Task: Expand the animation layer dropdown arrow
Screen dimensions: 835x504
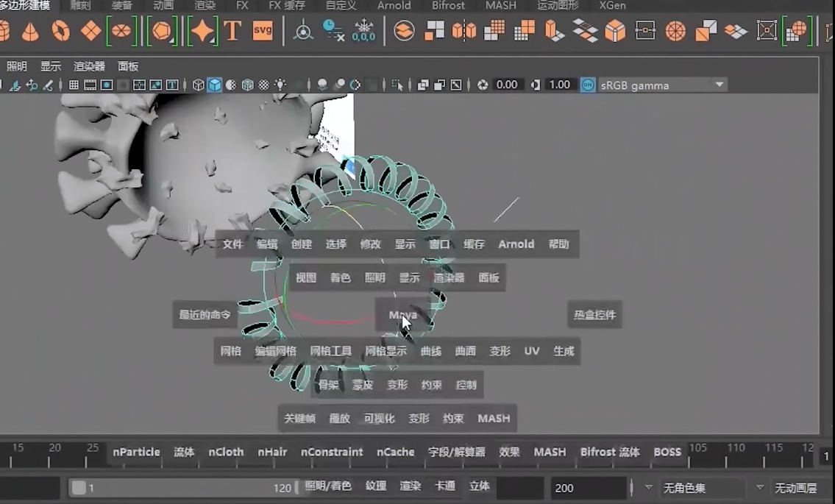Action: pyautogui.click(x=760, y=488)
